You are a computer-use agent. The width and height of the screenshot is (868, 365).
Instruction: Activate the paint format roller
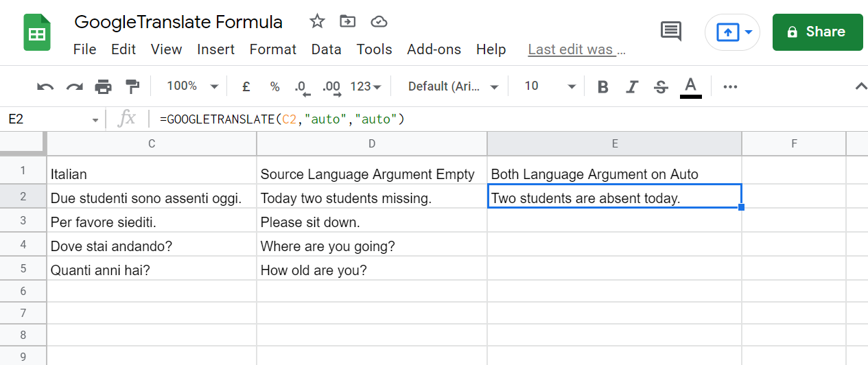132,86
